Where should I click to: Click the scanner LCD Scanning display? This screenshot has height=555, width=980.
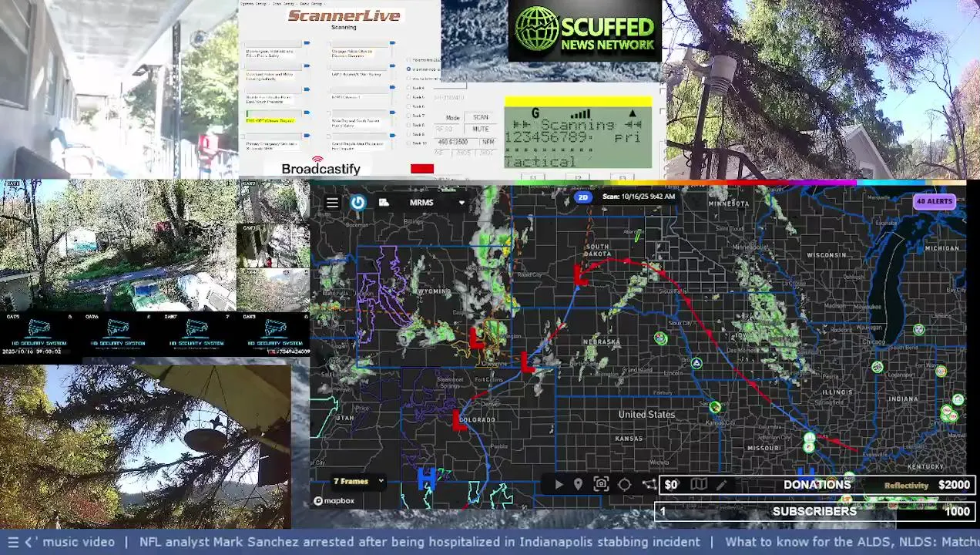[x=578, y=137]
